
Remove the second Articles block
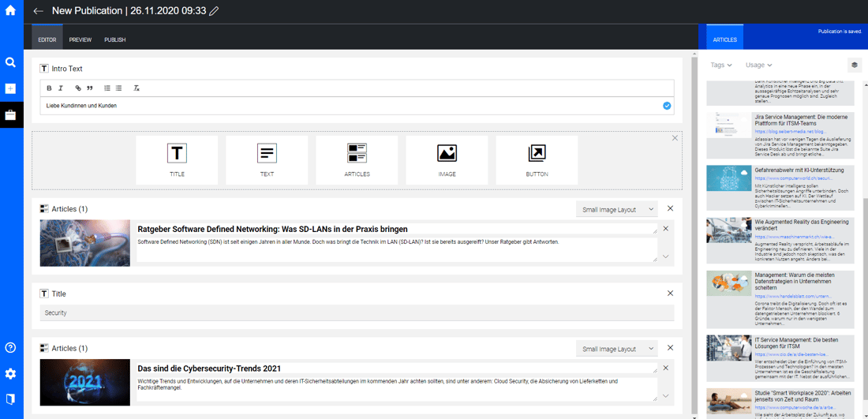click(671, 348)
